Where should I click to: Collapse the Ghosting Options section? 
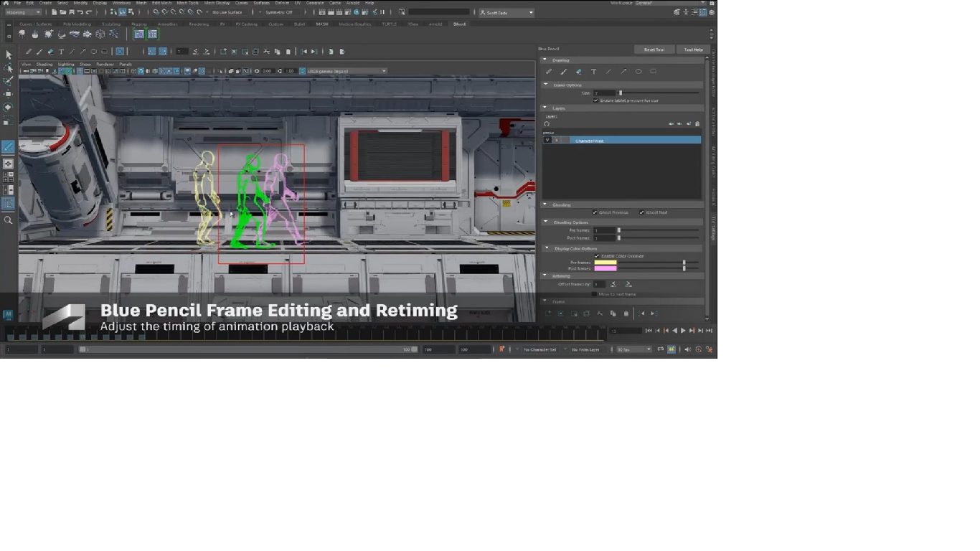click(545, 222)
